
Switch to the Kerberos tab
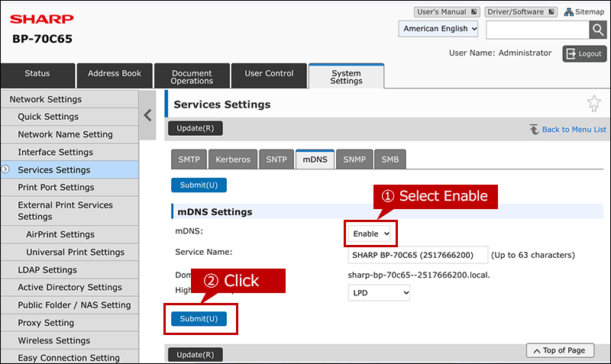(x=233, y=159)
